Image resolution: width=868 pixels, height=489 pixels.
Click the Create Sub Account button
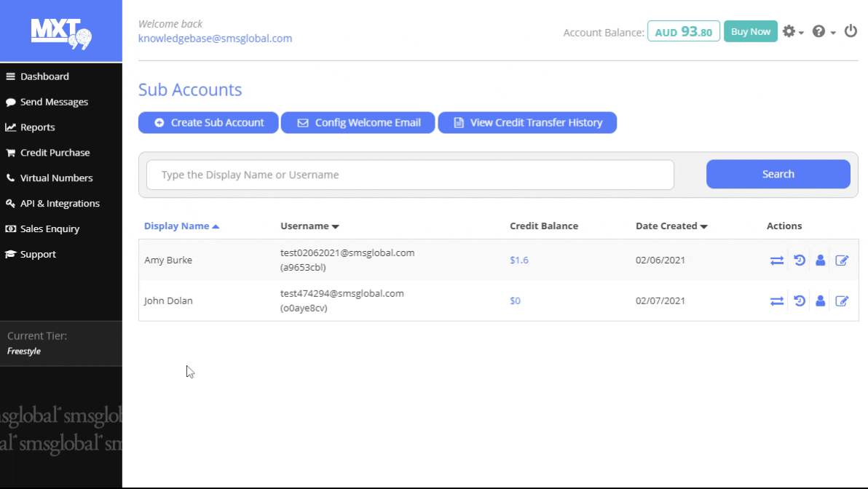point(209,123)
